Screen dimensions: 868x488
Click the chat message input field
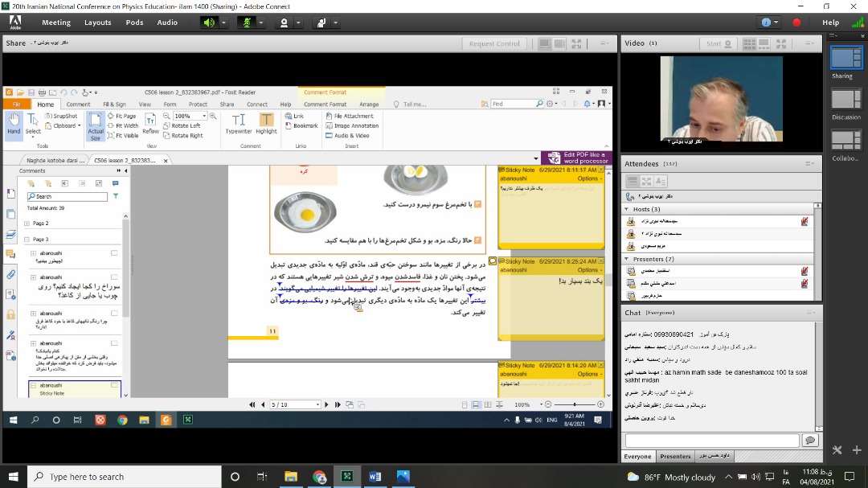(711, 440)
